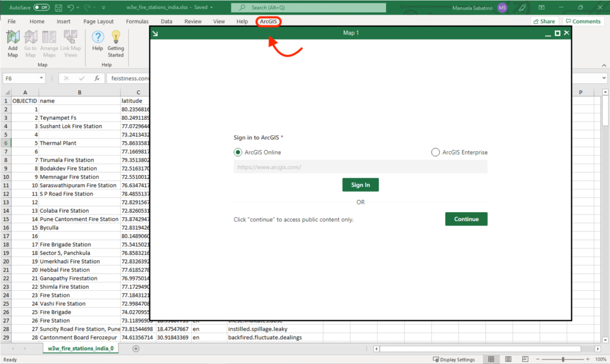This screenshot has height=364, width=610.
Task: Open Customize Quick Access Toolbar dropdown
Action: (104, 7)
